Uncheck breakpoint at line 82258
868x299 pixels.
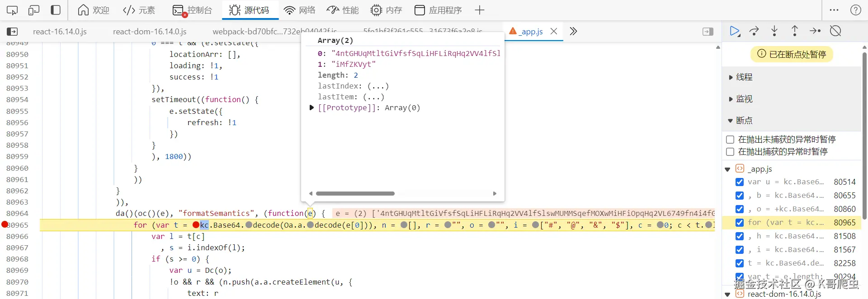(x=740, y=263)
